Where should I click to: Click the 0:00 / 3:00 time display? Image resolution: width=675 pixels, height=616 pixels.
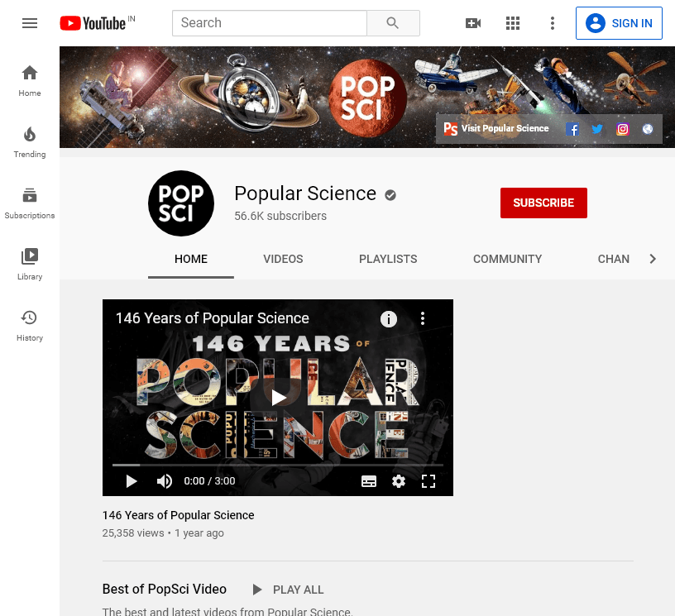[209, 481]
